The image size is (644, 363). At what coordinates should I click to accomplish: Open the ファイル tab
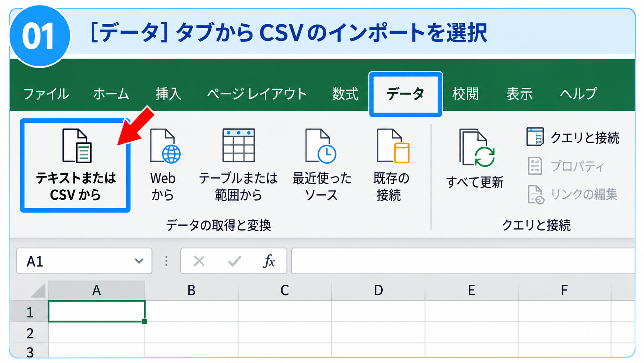(x=46, y=94)
